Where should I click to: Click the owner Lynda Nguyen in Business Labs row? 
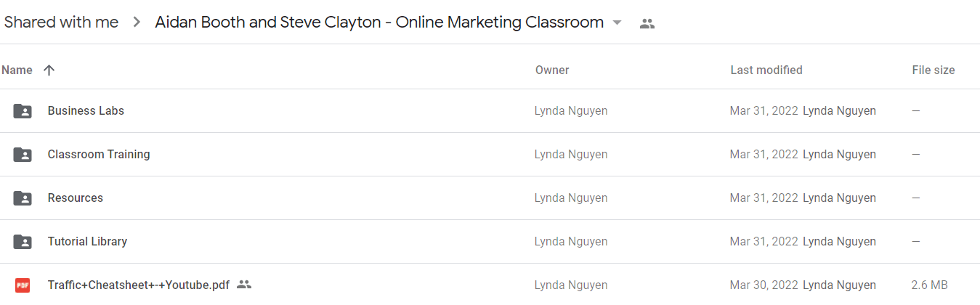[x=571, y=111]
